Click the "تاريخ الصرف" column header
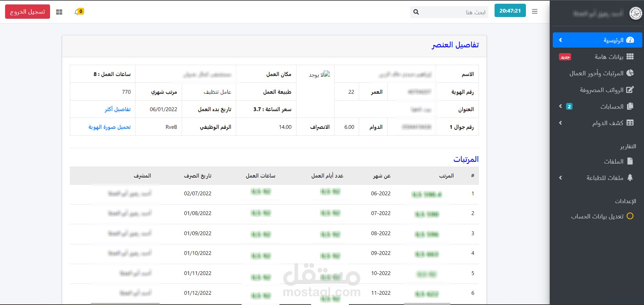This screenshot has height=305, width=644. click(198, 176)
